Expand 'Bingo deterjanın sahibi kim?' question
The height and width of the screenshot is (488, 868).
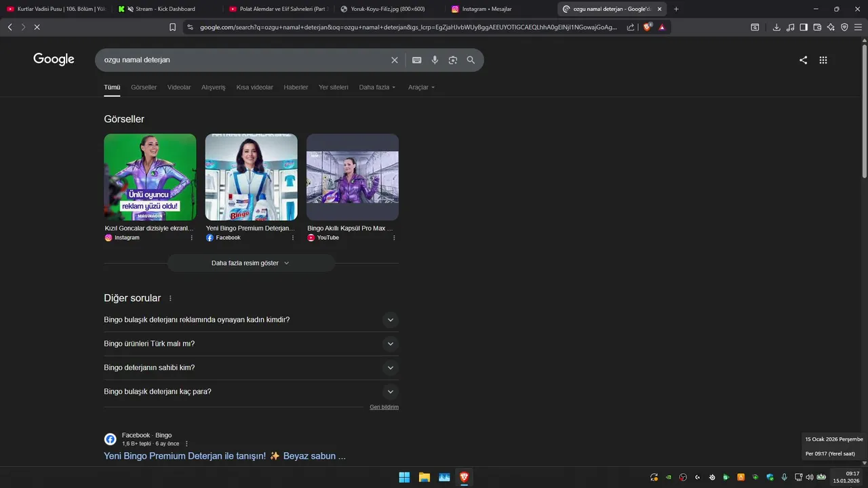(251, 368)
